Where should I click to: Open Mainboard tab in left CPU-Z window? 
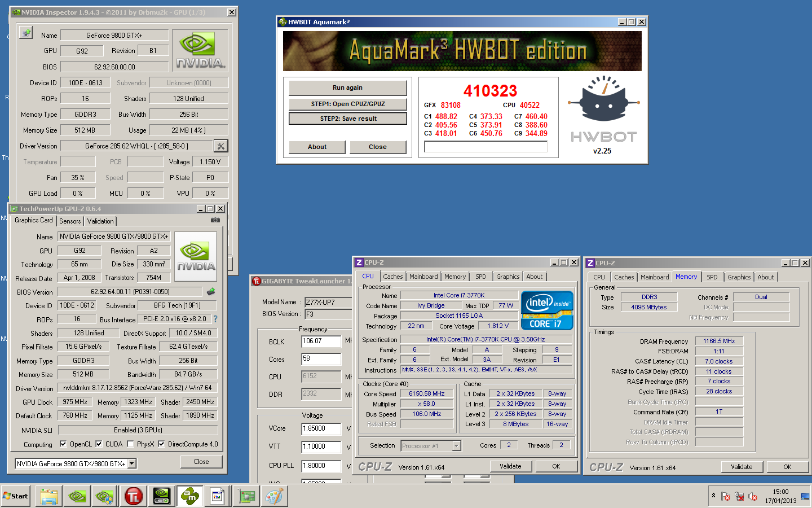(x=423, y=277)
